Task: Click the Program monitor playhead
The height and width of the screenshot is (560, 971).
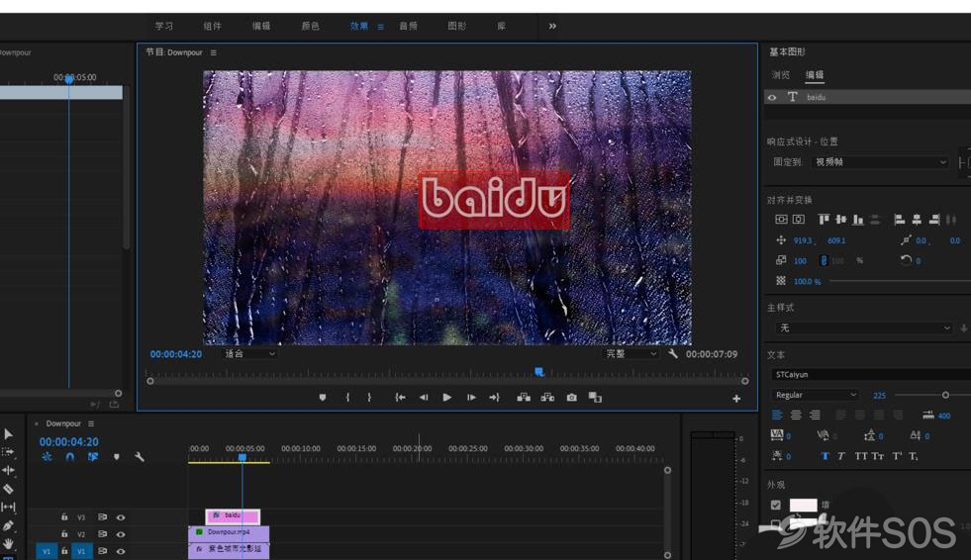Action: (x=539, y=372)
